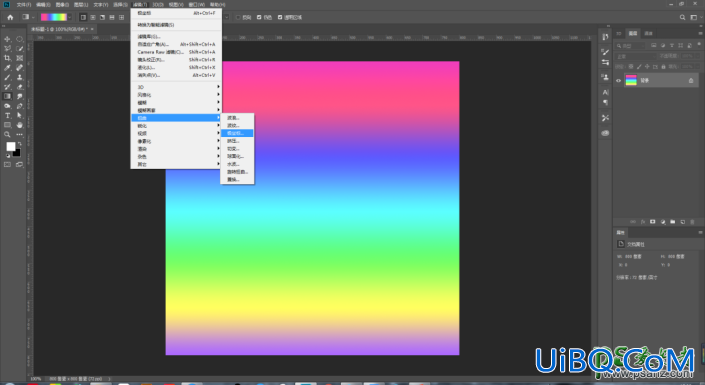Select the Move tool

click(x=7, y=39)
